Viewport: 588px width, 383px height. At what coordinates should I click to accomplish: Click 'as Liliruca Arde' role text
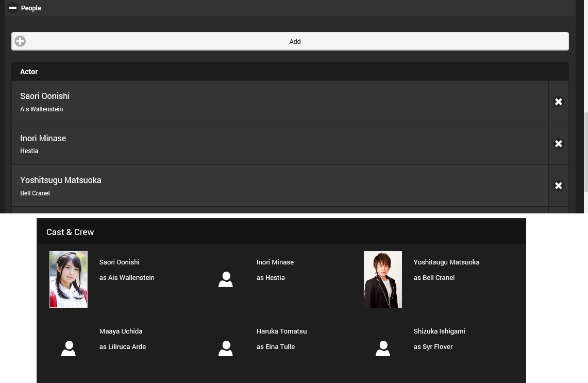(x=123, y=346)
